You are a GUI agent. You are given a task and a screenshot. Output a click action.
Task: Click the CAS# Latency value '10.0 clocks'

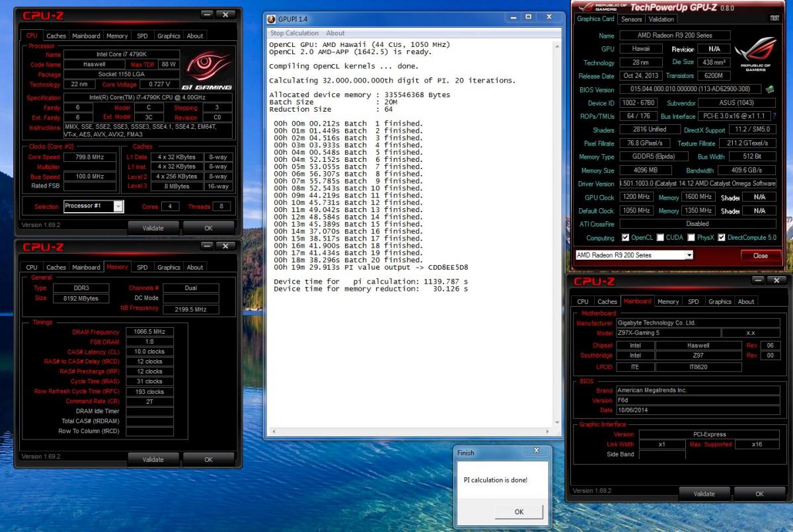pos(149,352)
